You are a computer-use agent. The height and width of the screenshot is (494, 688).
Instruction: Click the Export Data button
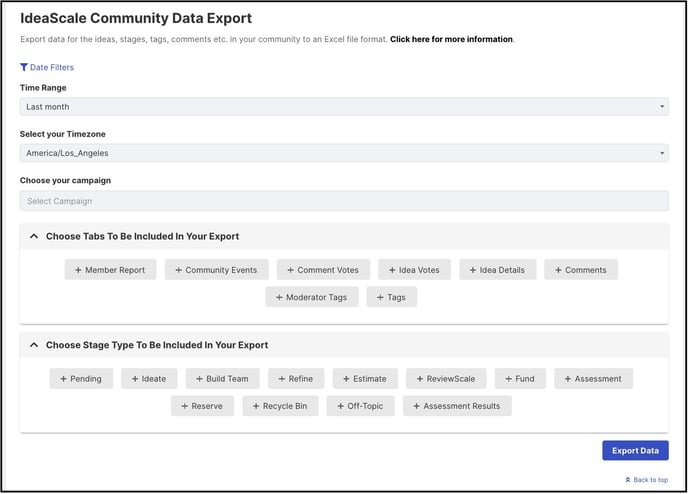(x=635, y=451)
